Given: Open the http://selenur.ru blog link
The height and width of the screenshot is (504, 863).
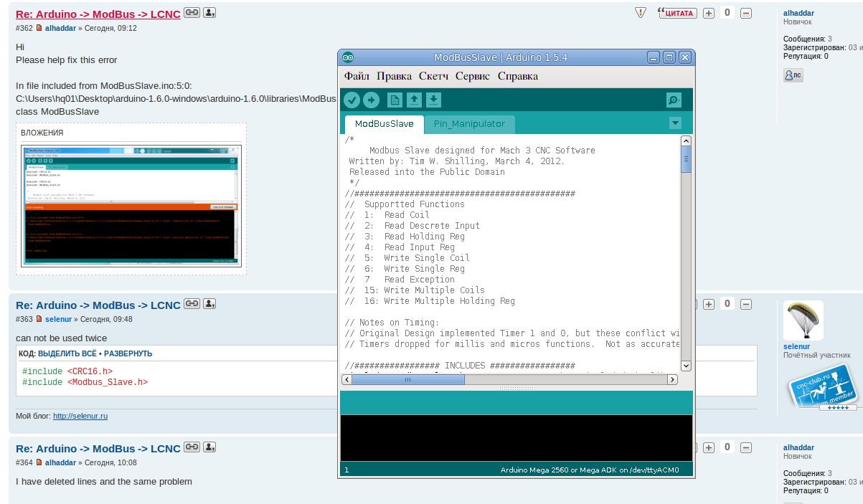Looking at the screenshot, I should click(80, 416).
